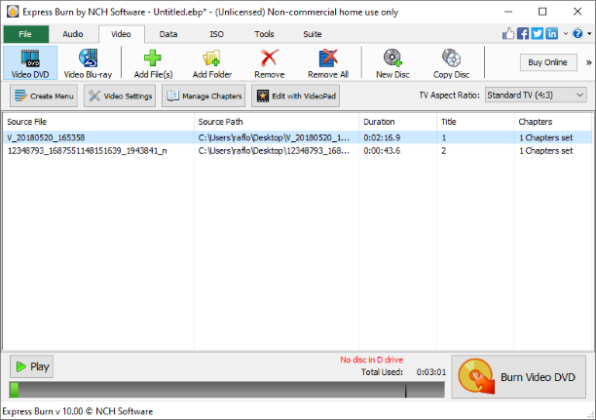Click the Chapters column header
Image resolution: width=596 pixels, height=420 pixels.
click(553, 122)
